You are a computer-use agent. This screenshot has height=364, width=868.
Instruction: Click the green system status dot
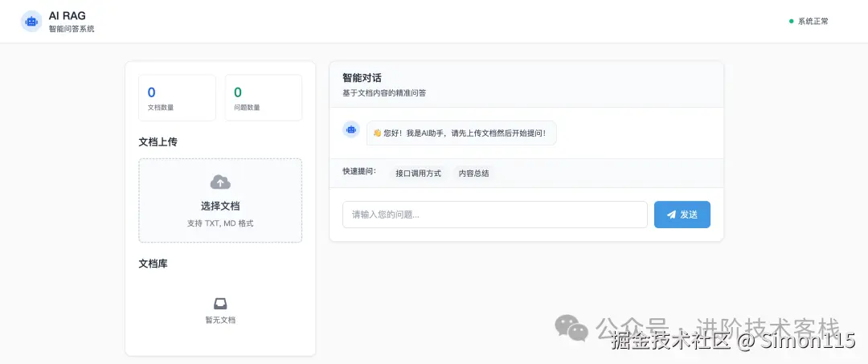(x=791, y=22)
